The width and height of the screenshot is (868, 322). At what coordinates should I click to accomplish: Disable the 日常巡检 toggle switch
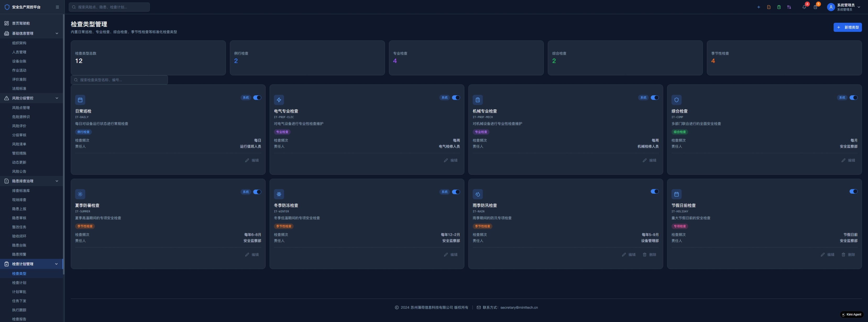point(257,98)
